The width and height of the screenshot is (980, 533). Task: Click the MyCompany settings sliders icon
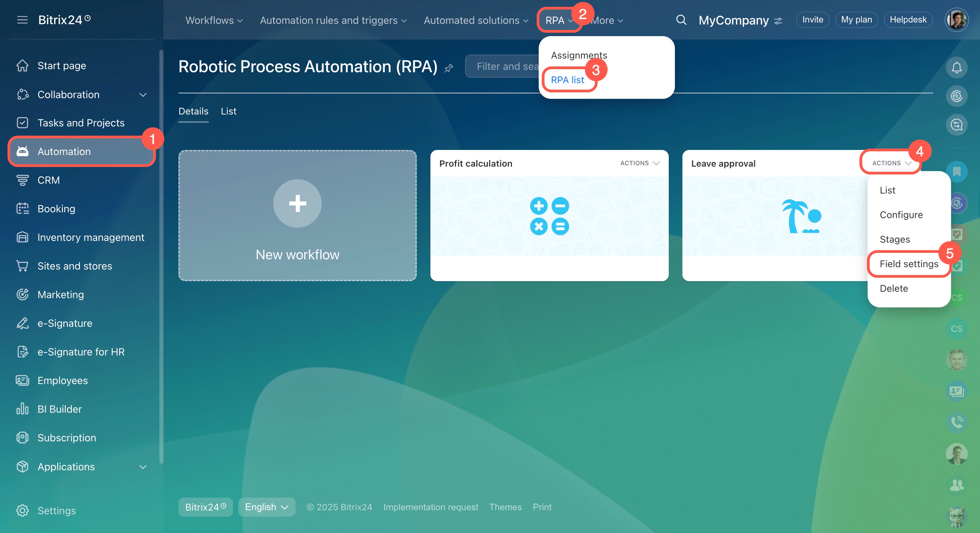(x=778, y=21)
